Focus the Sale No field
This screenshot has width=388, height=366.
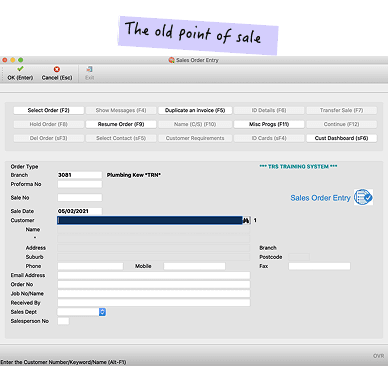(80, 198)
